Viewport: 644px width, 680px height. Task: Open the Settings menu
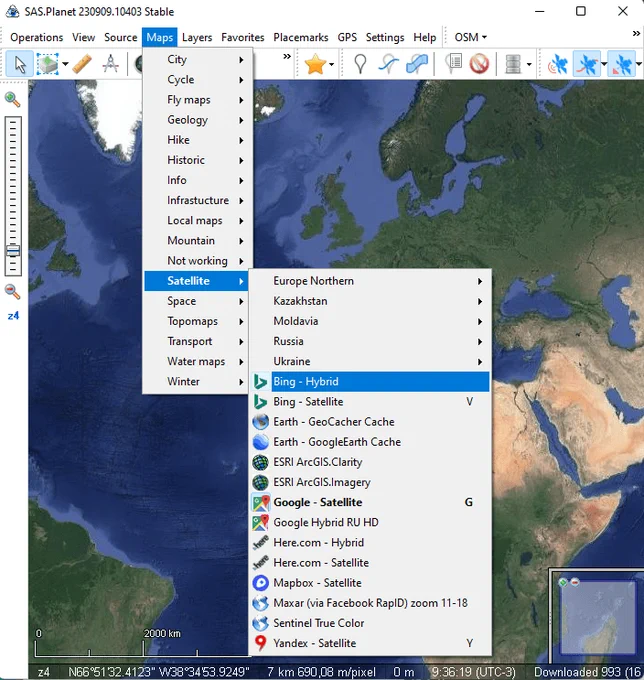point(385,37)
